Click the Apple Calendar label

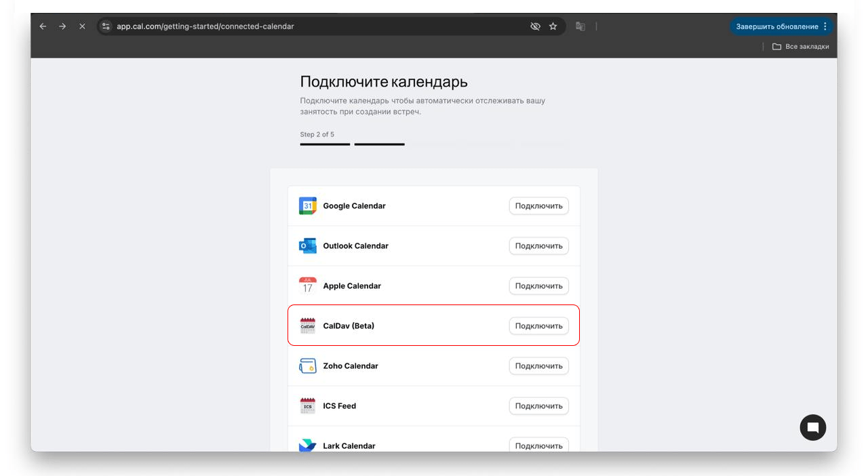tap(352, 286)
